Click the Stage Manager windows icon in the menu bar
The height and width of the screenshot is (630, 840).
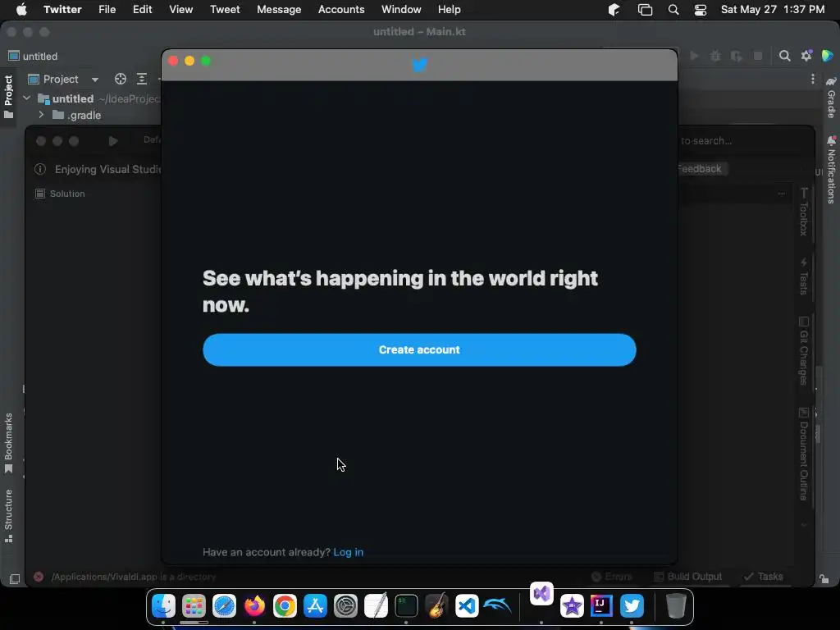point(645,10)
